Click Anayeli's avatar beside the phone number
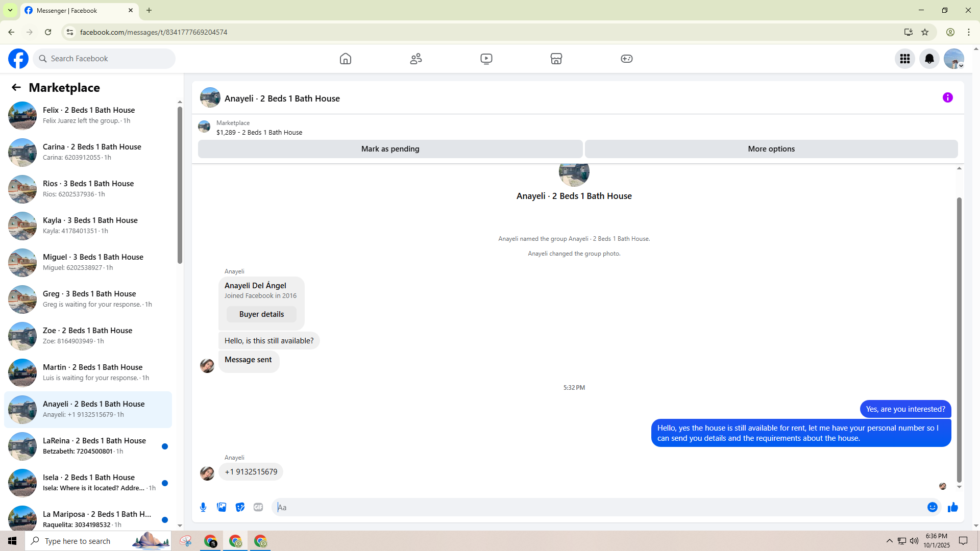The width and height of the screenshot is (980, 551). click(207, 473)
